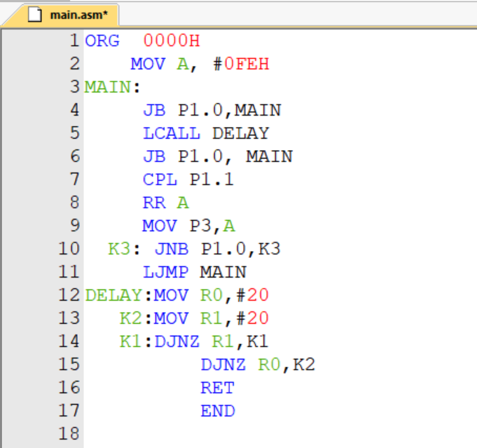Image resolution: width=477 pixels, height=448 pixels.
Task: Click LCALL keyword on line 5
Action: 172,133
